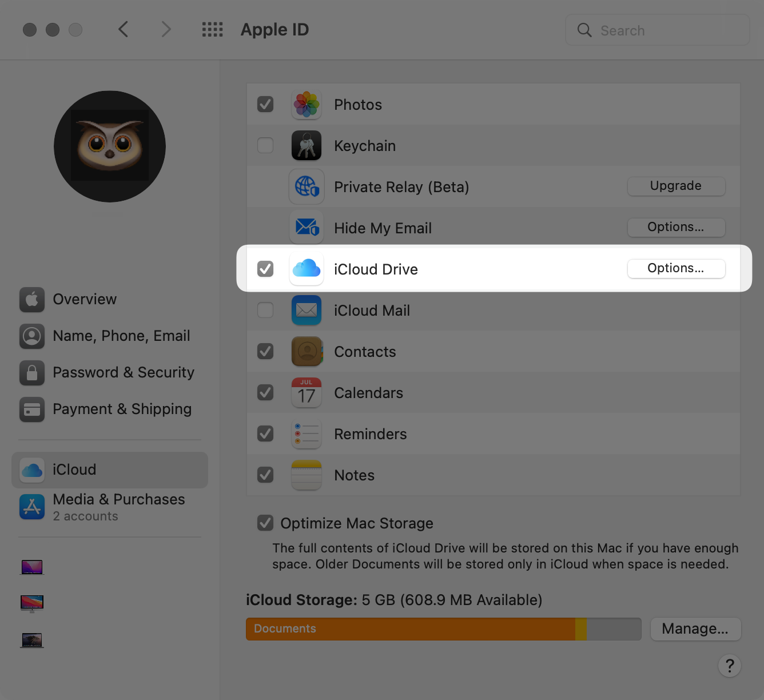Click the magnifying glass search icon
Image resolution: width=764 pixels, height=700 pixels.
click(x=584, y=30)
